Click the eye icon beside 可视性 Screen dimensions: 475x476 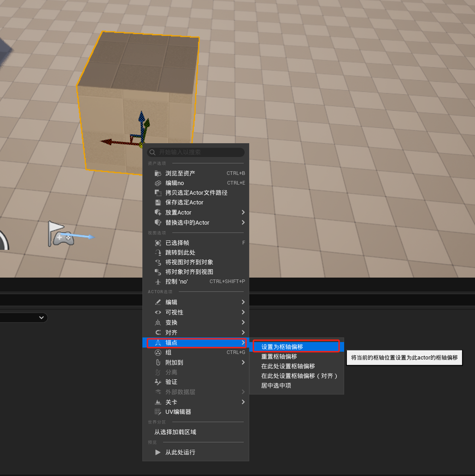pos(158,313)
